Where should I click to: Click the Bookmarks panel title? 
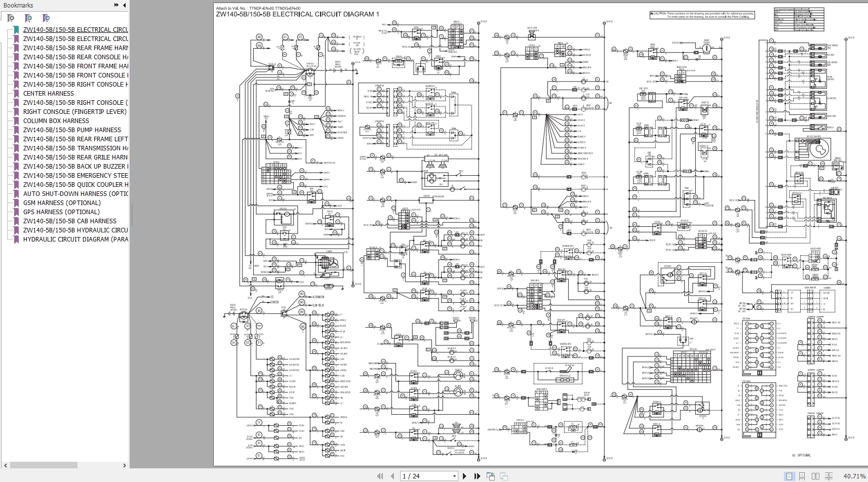click(18, 5)
